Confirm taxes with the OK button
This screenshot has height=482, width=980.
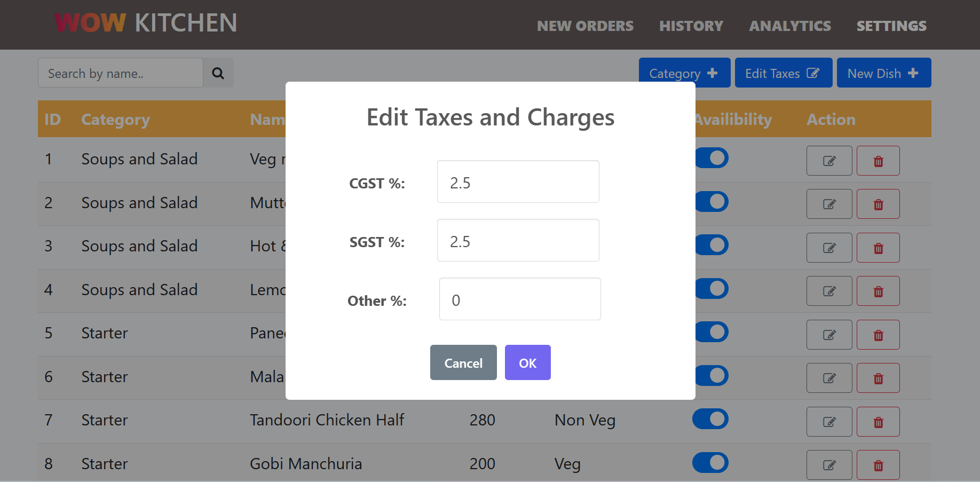click(527, 362)
